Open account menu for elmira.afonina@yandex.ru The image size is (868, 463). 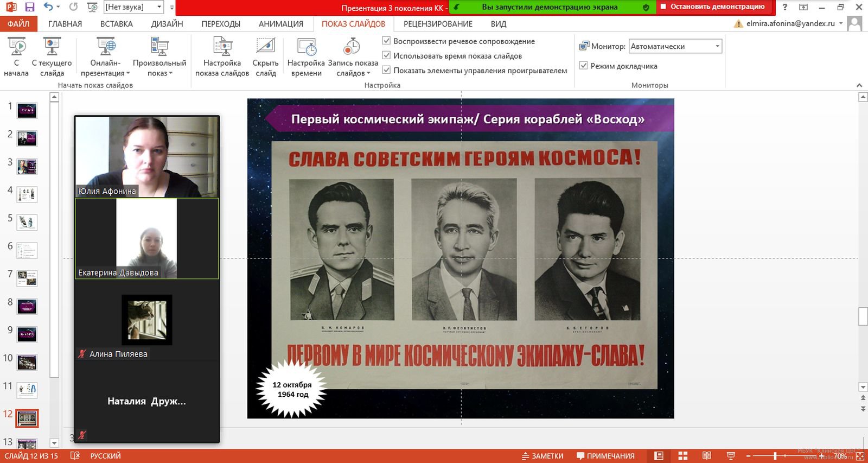pyautogui.click(x=790, y=23)
